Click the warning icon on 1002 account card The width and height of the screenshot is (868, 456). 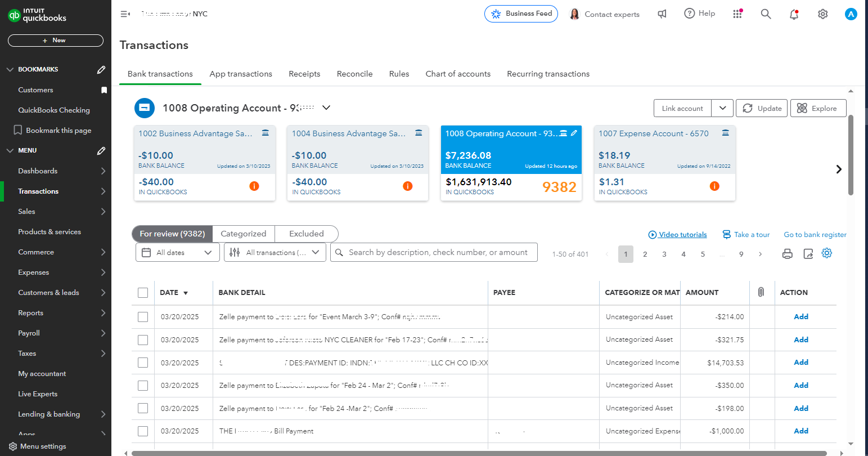254,186
